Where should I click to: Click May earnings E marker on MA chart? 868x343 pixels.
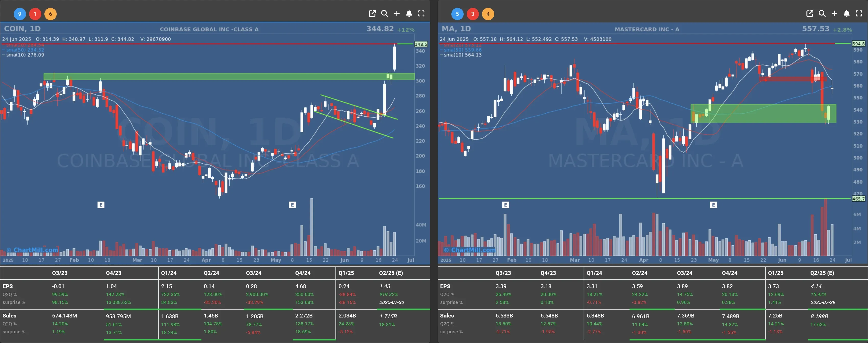[x=713, y=205]
